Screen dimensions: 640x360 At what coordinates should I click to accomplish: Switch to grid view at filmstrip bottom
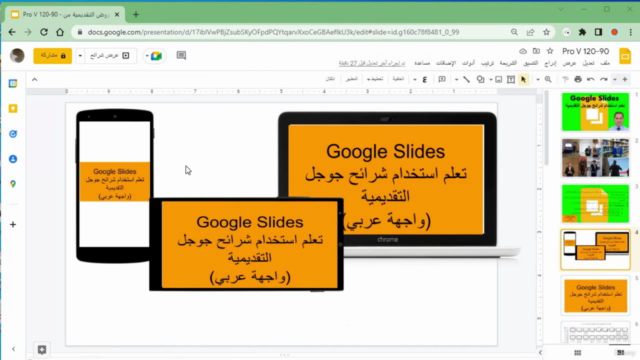tap(578, 353)
